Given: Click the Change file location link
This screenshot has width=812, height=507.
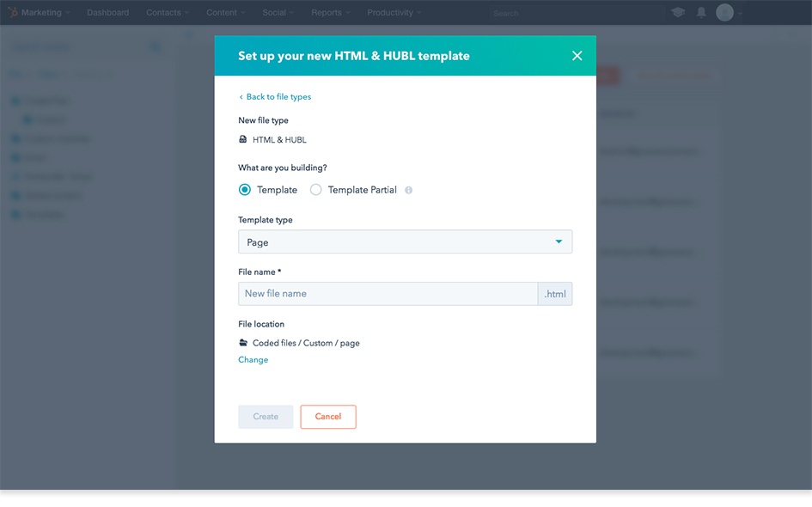Looking at the screenshot, I should click(253, 359).
